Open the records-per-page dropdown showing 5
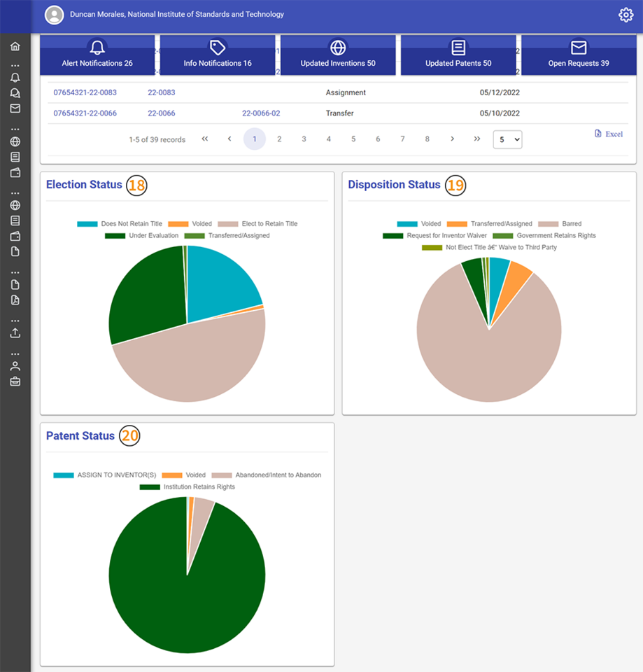643x672 pixels. pyautogui.click(x=507, y=139)
